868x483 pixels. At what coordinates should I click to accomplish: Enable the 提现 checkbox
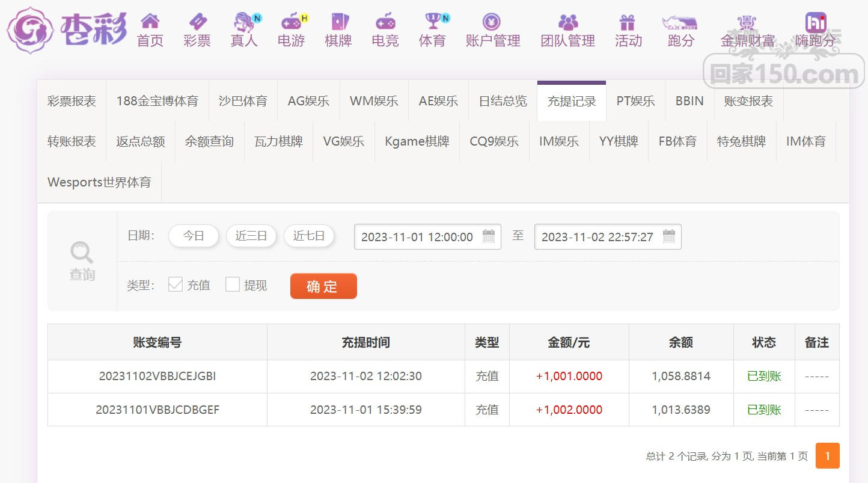click(x=233, y=285)
